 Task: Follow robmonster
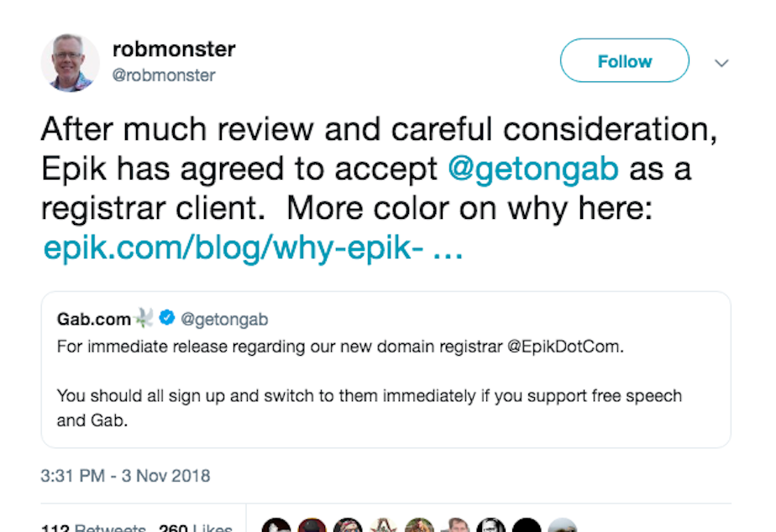[624, 61]
